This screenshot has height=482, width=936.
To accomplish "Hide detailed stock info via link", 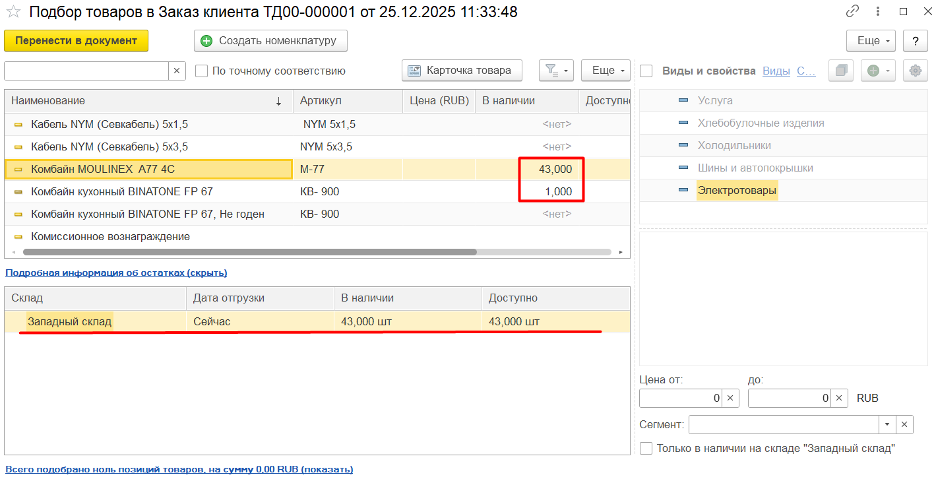I will [116, 272].
